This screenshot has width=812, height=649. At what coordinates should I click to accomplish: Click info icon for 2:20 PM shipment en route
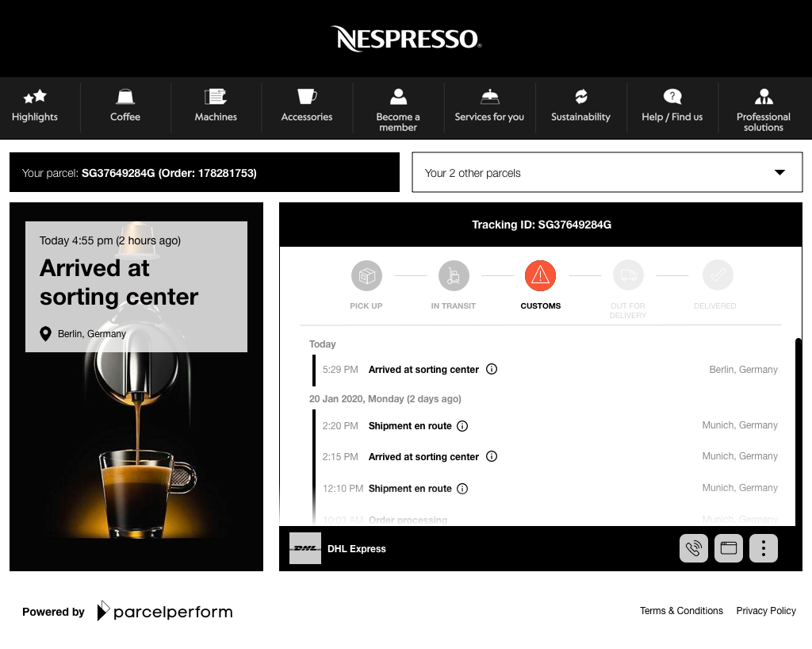click(462, 426)
